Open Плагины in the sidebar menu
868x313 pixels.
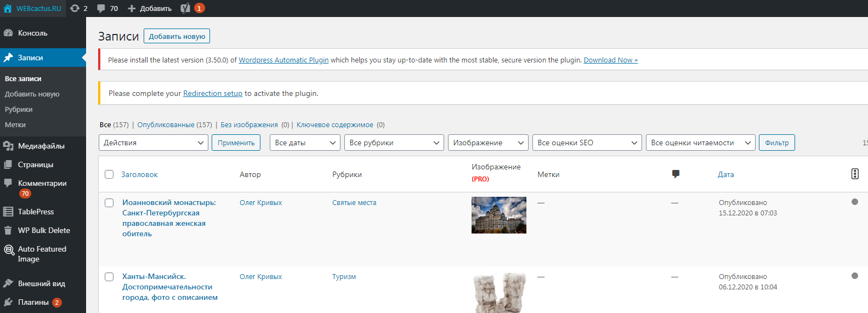coord(33,302)
